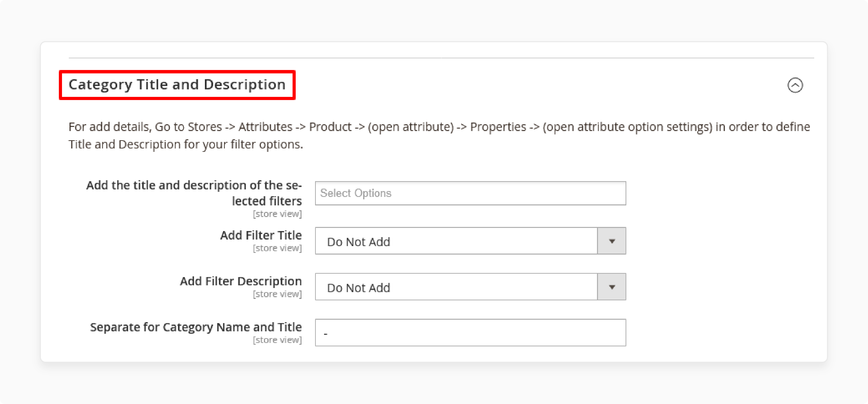Click the Add Filter Description label
Screen dimensions: 868x404
coord(240,281)
